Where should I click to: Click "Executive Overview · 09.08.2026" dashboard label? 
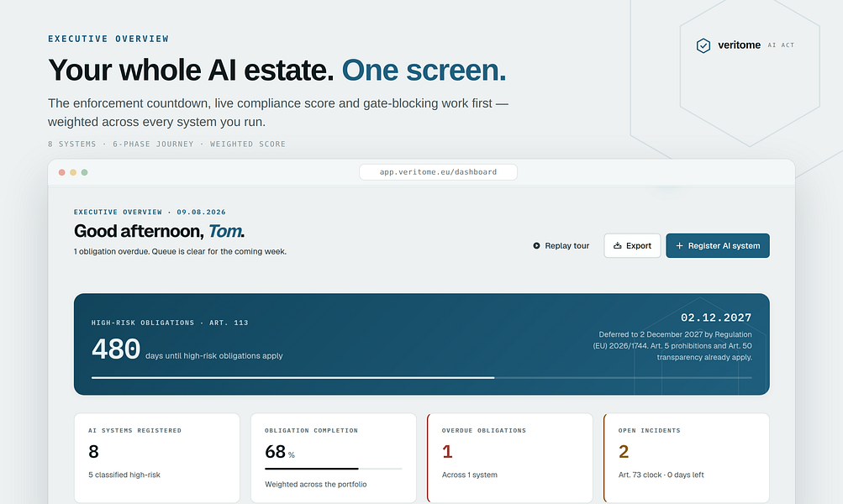click(150, 213)
